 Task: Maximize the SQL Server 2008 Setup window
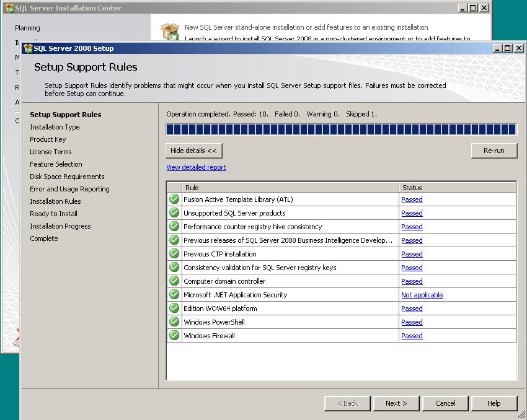508,48
